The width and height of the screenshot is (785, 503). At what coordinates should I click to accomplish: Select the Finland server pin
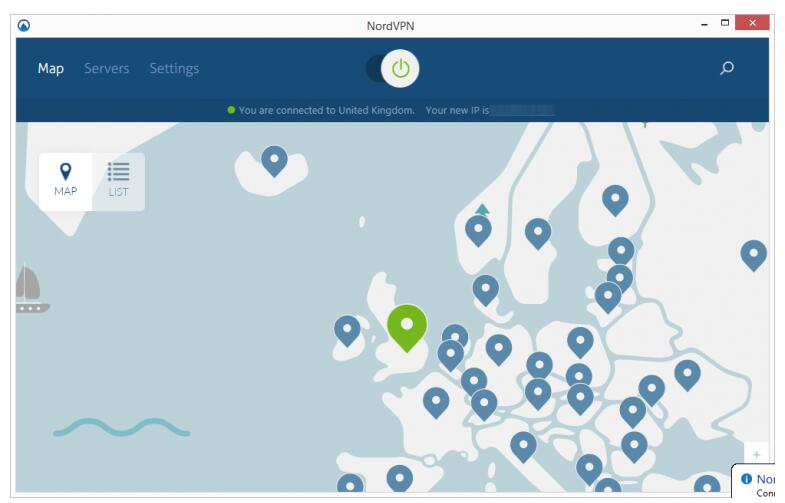click(x=615, y=200)
